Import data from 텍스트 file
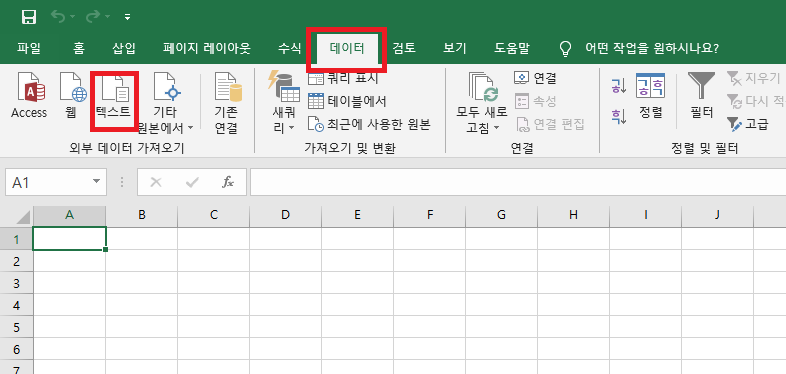786x374 pixels. (x=115, y=95)
